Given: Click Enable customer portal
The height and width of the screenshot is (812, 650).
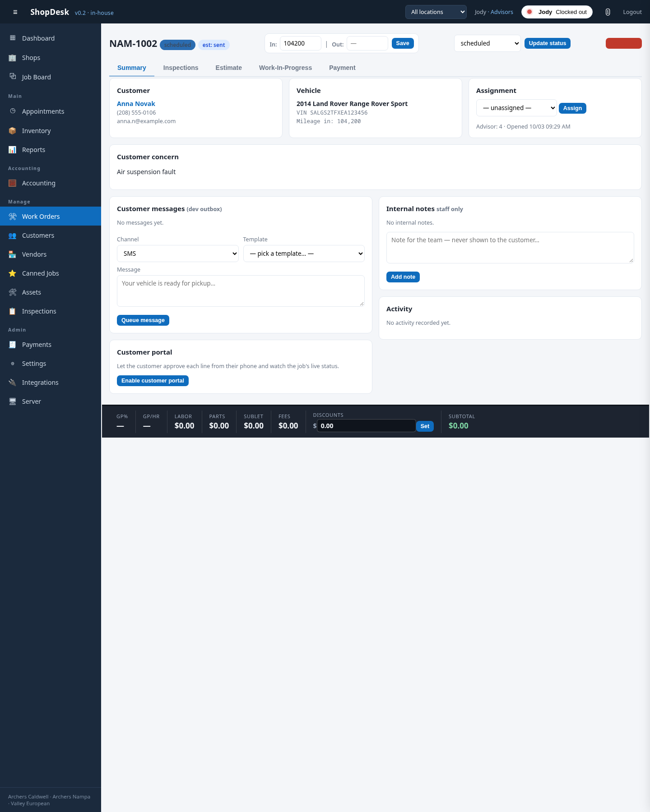Looking at the screenshot, I should click(x=153, y=381).
